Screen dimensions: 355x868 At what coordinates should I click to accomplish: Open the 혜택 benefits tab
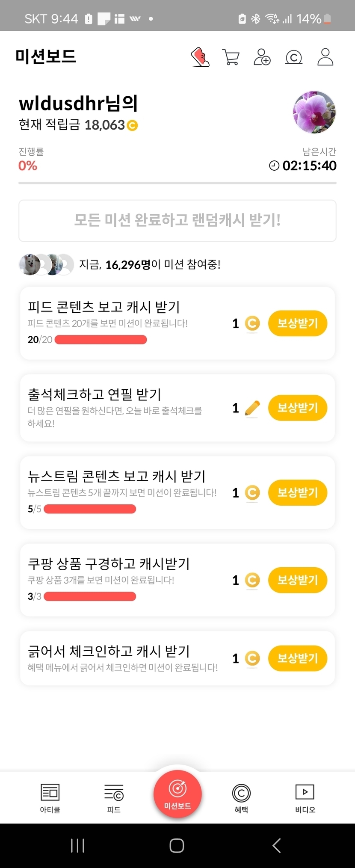pyautogui.click(x=241, y=797)
